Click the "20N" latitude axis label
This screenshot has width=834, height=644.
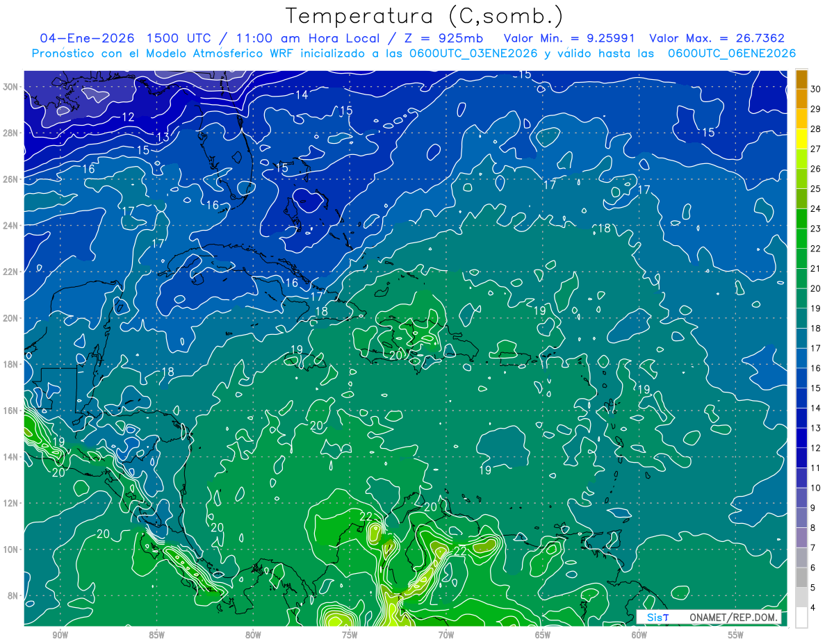coord(11,318)
